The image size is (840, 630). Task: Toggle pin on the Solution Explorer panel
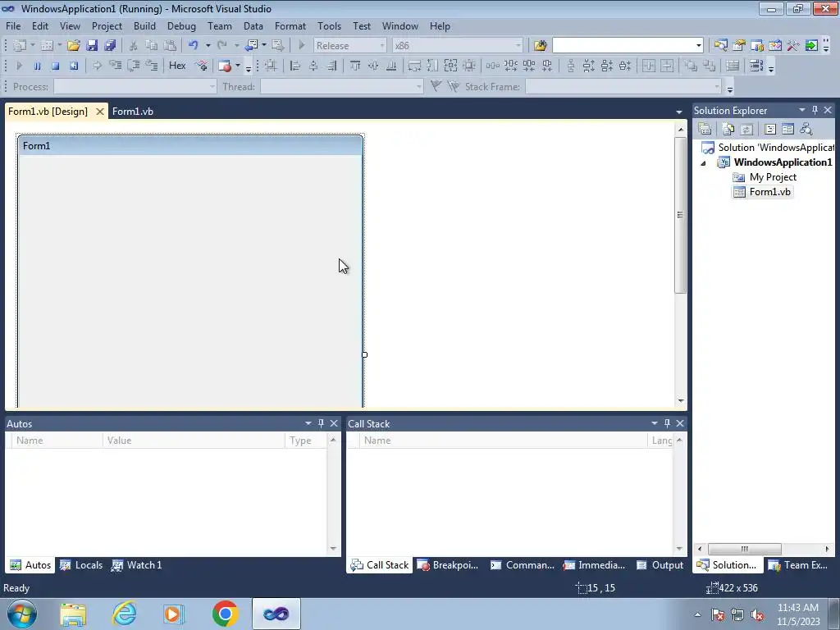(815, 110)
